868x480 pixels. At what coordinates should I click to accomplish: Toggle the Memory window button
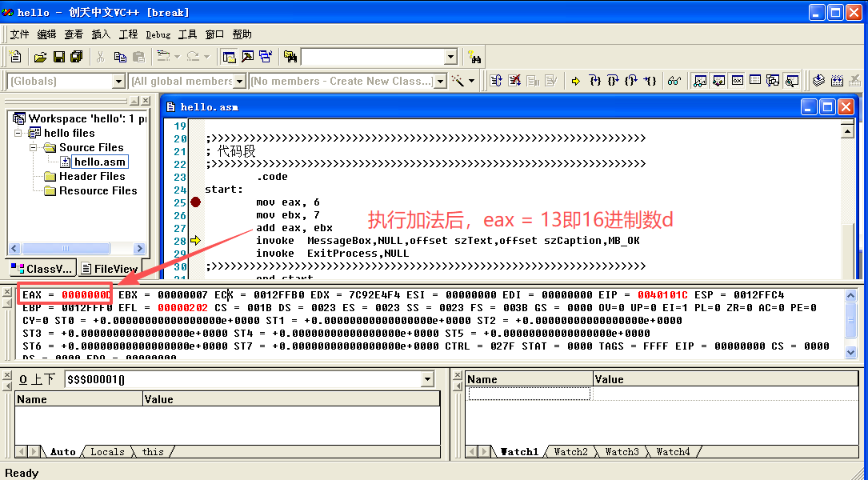tap(755, 81)
